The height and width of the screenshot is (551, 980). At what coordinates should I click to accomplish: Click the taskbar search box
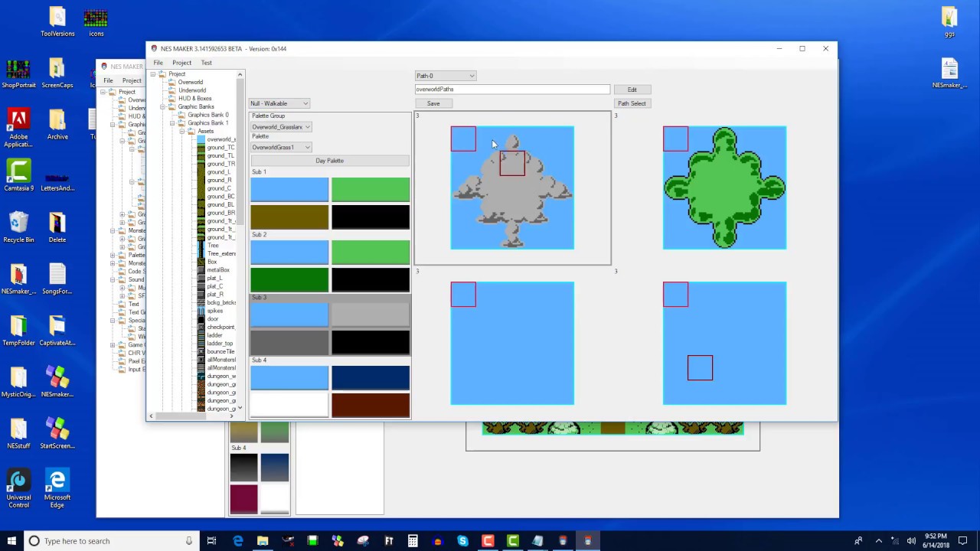pos(110,541)
